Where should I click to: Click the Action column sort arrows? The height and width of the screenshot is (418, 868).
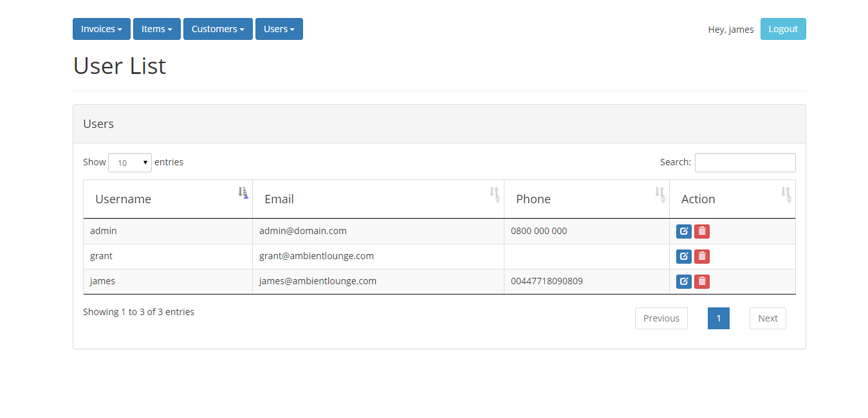786,194
